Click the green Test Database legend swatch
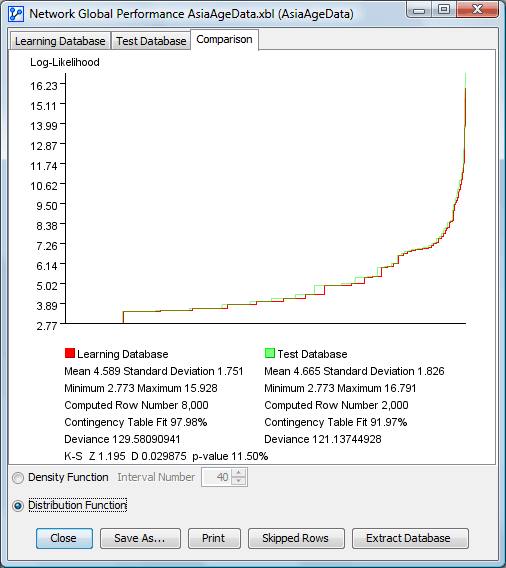Viewport: 506px width, 568px height. pyautogui.click(x=270, y=353)
